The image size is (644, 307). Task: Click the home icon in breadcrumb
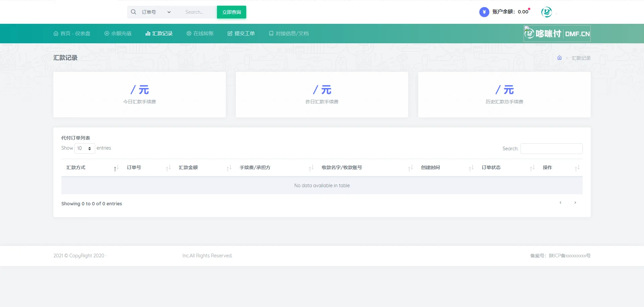pos(559,58)
